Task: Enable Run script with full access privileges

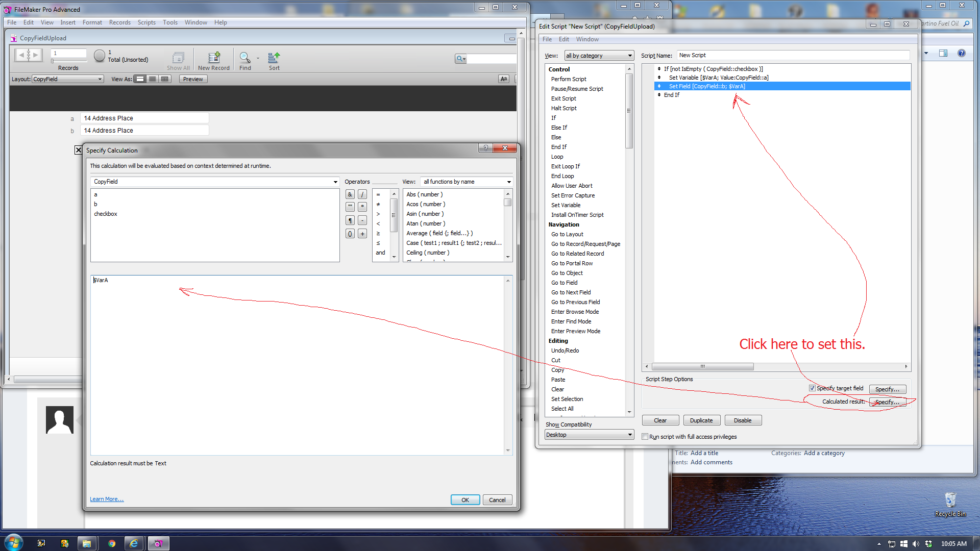Action: 645,437
